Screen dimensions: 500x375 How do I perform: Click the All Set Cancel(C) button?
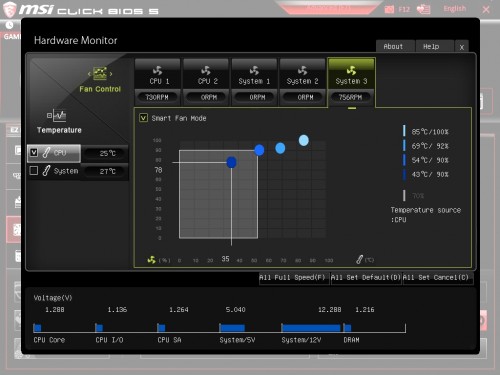437,278
